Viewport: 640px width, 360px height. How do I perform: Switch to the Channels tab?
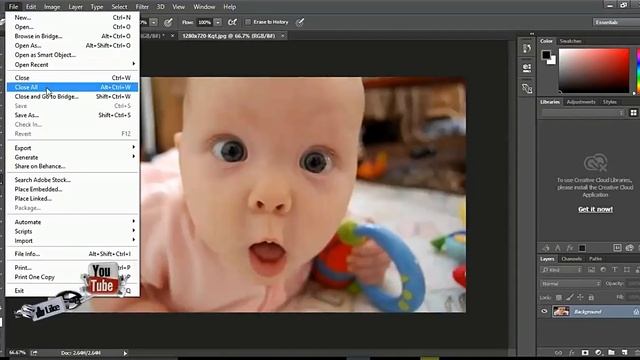[x=571, y=259]
